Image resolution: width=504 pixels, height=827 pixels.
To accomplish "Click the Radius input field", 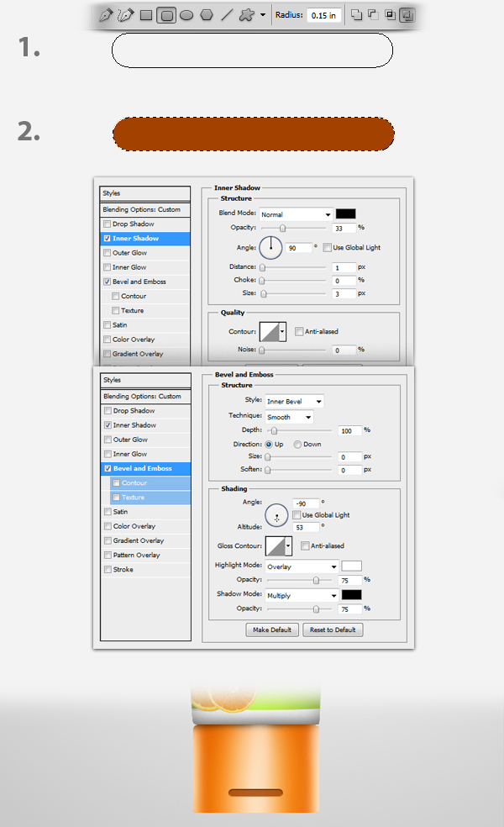I will tap(324, 15).
